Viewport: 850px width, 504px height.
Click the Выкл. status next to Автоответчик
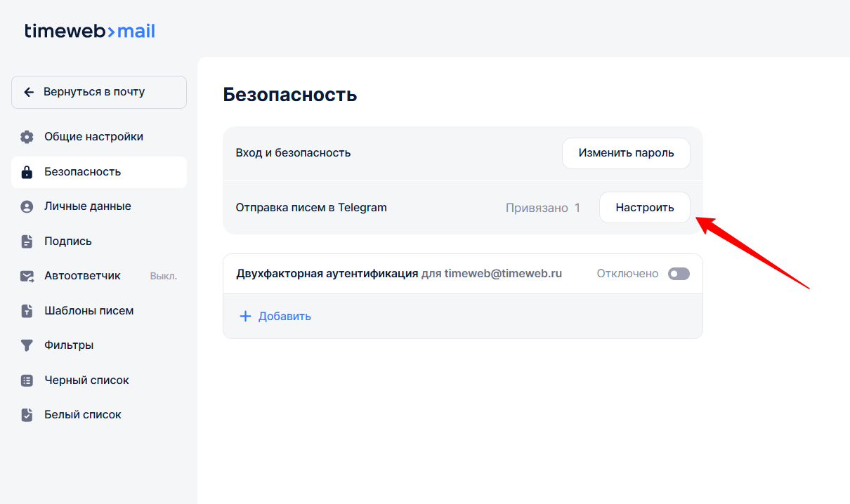tap(163, 276)
